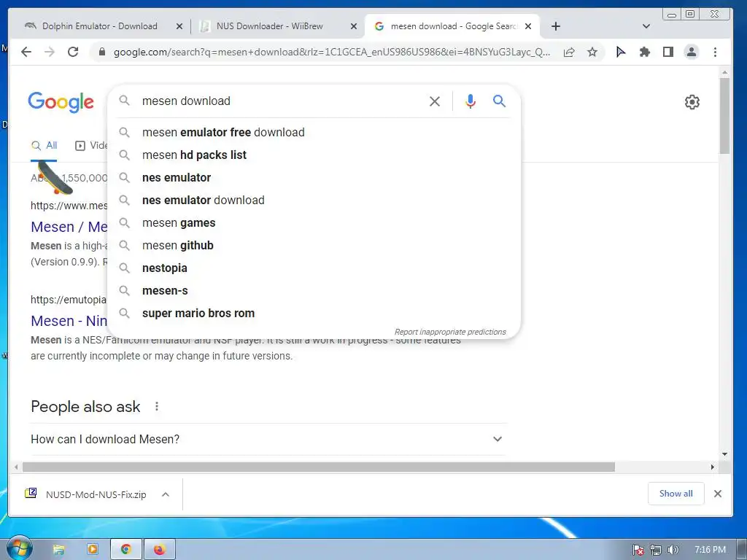This screenshot has width=747, height=560.
Task: Submit search with blue magnifier icon
Action: click(x=499, y=101)
